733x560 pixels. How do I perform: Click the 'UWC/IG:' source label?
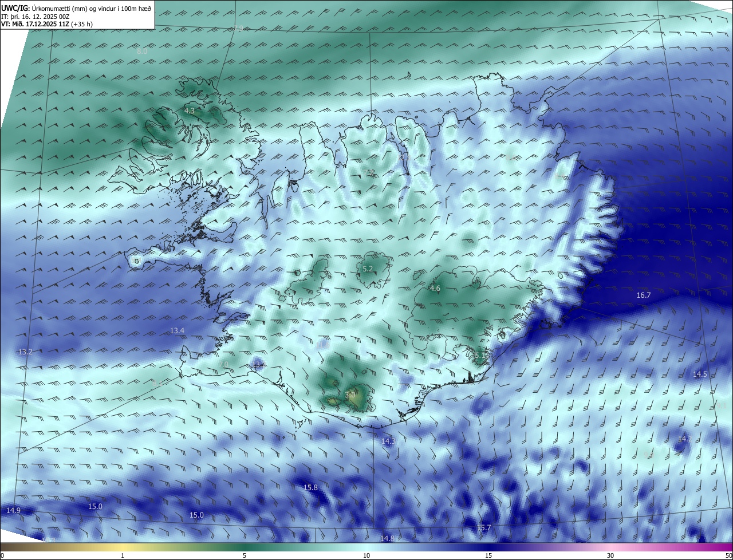click(x=16, y=7)
